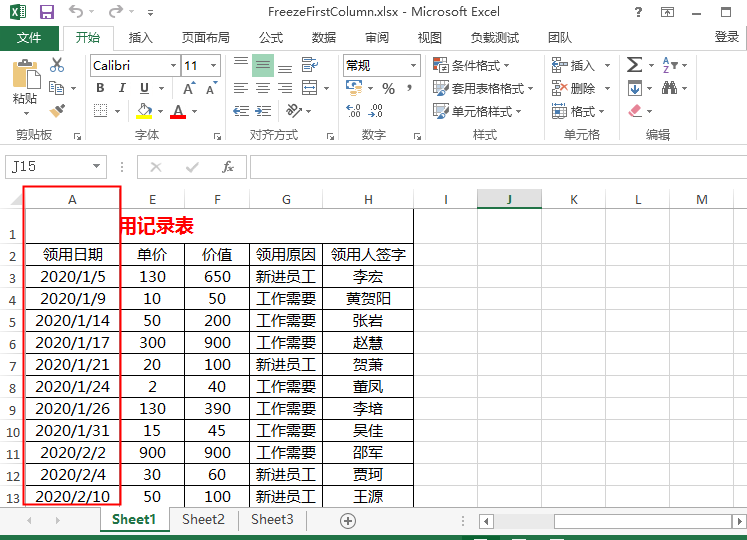Viewport: 747px width, 540px height.
Task: Click the Cut scissors icon
Action: tap(57, 65)
